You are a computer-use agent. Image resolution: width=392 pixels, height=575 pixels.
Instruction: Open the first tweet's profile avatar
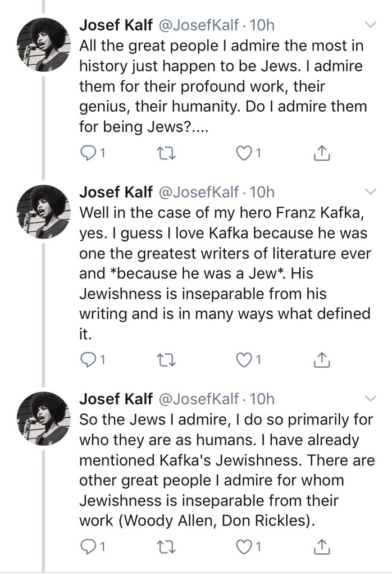[43, 45]
